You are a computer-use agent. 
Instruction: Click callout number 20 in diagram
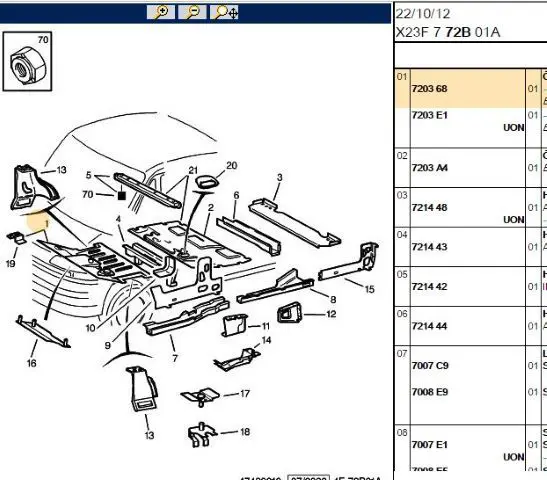(232, 165)
